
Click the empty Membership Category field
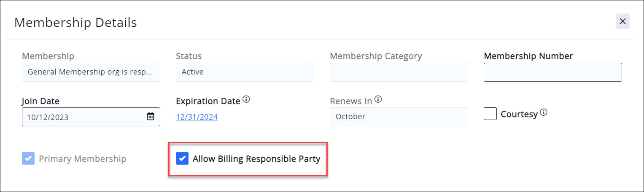pyautogui.click(x=399, y=72)
